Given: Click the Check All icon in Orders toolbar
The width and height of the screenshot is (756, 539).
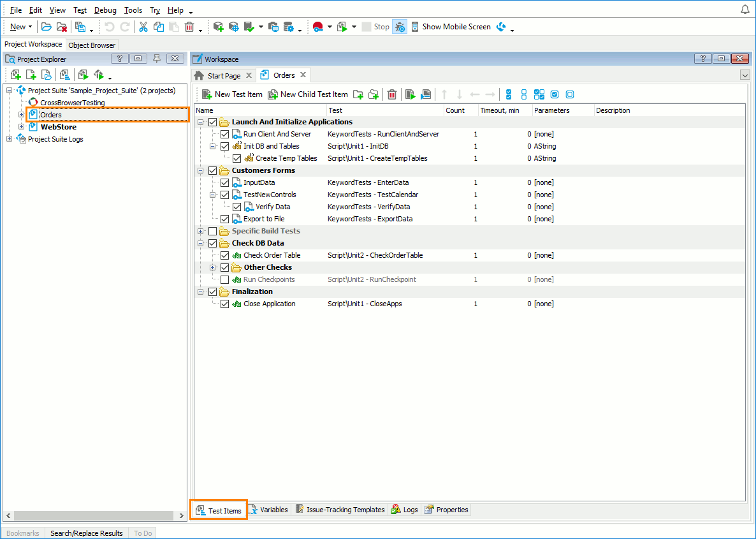Looking at the screenshot, I should tap(509, 94).
